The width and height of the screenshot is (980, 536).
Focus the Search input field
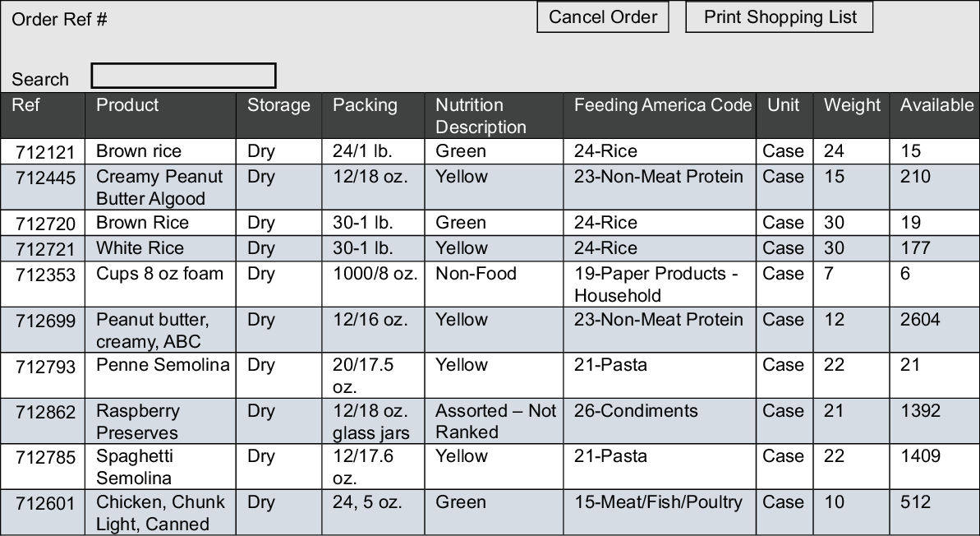tap(183, 76)
